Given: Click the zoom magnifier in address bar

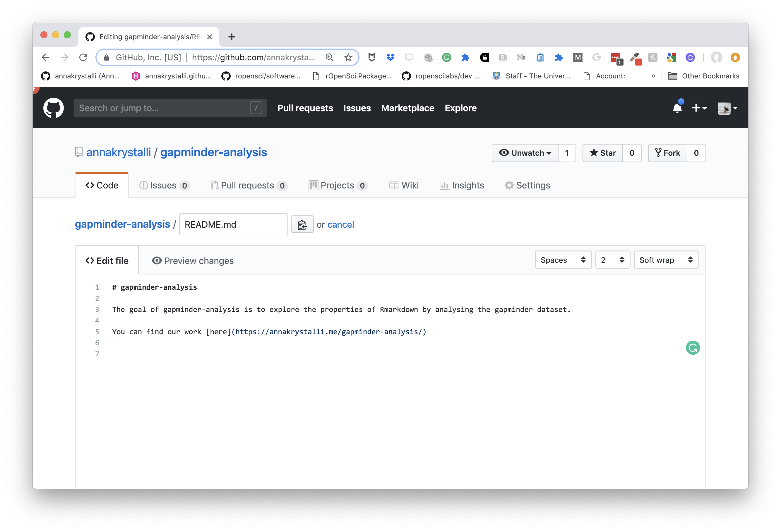Looking at the screenshot, I should [329, 57].
